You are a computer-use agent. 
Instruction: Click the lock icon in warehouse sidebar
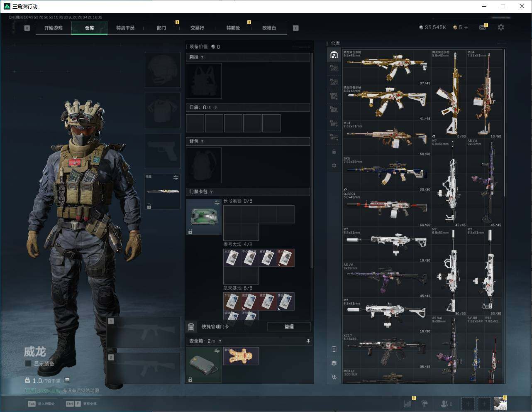click(x=334, y=152)
